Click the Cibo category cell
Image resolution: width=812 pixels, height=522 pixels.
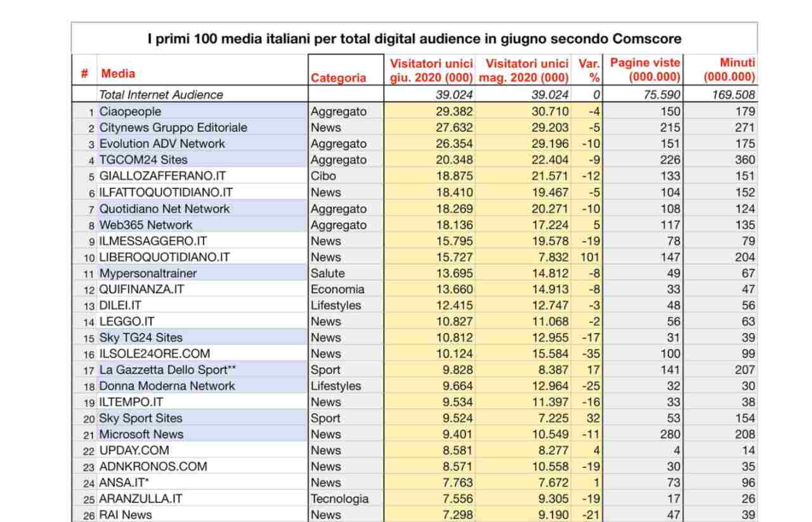point(324,176)
